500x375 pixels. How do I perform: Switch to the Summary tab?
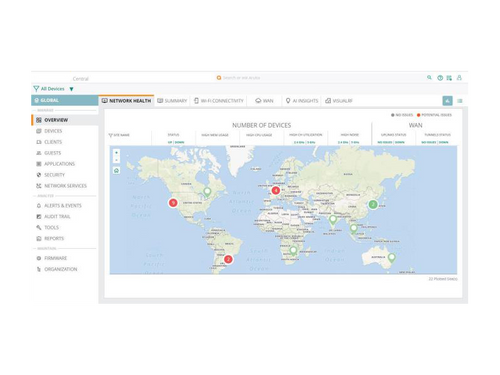[172, 101]
